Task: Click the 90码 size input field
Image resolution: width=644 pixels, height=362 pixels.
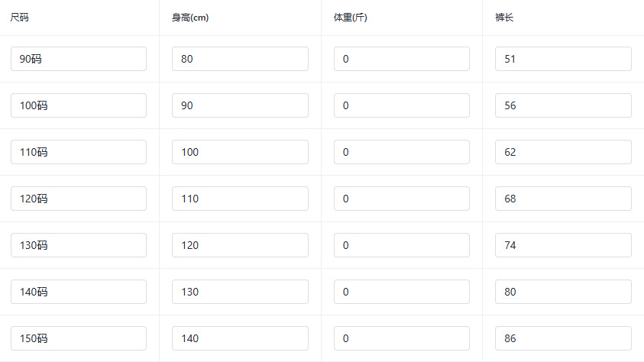Action: coord(79,59)
